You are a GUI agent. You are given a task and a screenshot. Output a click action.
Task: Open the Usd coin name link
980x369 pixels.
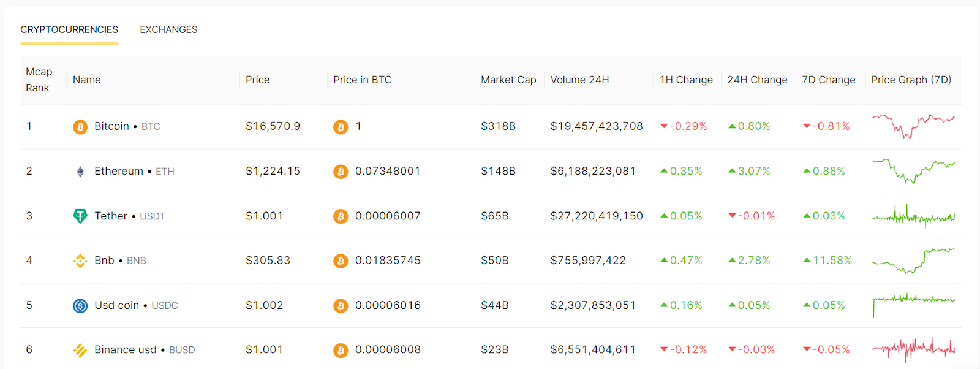click(x=117, y=305)
